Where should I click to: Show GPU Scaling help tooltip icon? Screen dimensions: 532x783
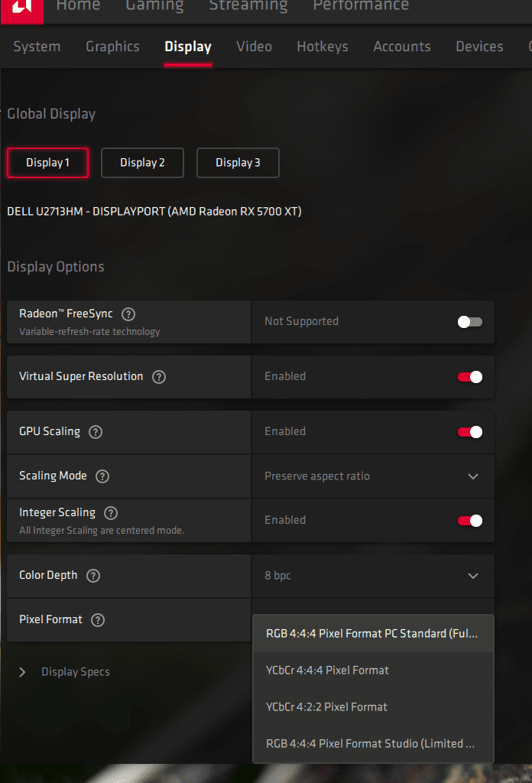click(x=96, y=431)
